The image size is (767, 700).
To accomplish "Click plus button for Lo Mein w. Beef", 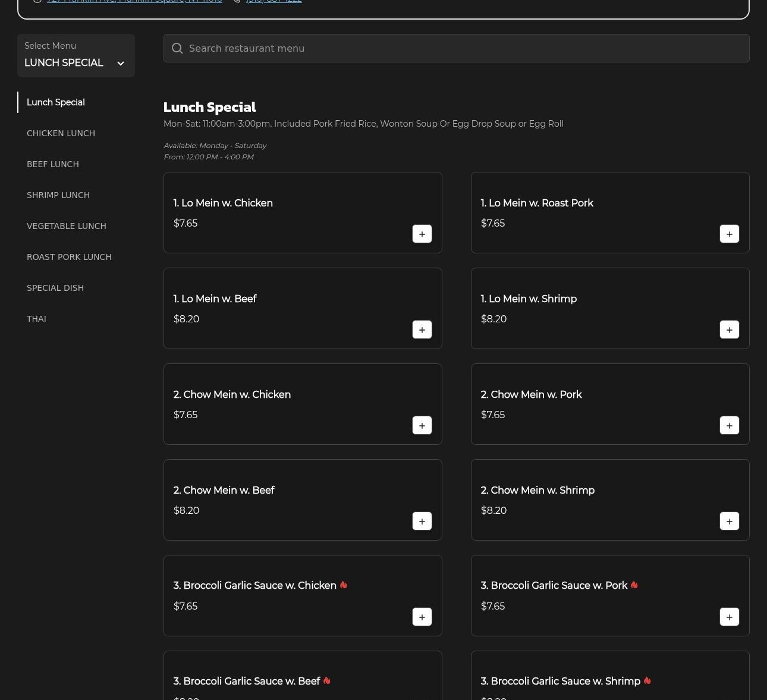I will [422, 330].
